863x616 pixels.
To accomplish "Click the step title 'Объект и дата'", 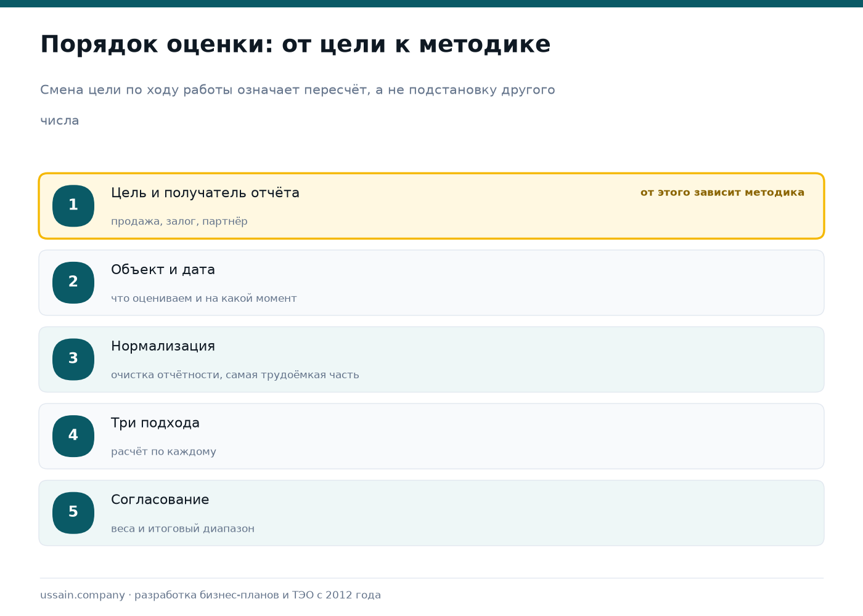I will [163, 270].
